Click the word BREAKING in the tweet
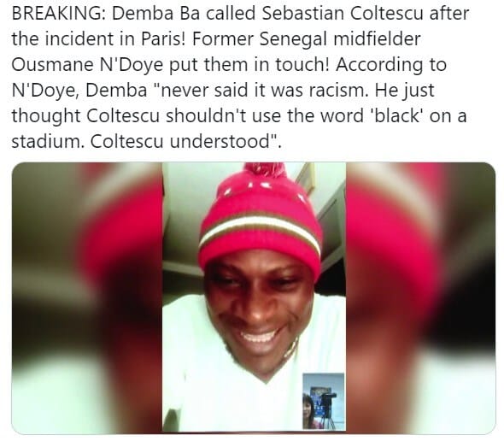The height and width of the screenshot is (447, 504). tap(58, 14)
